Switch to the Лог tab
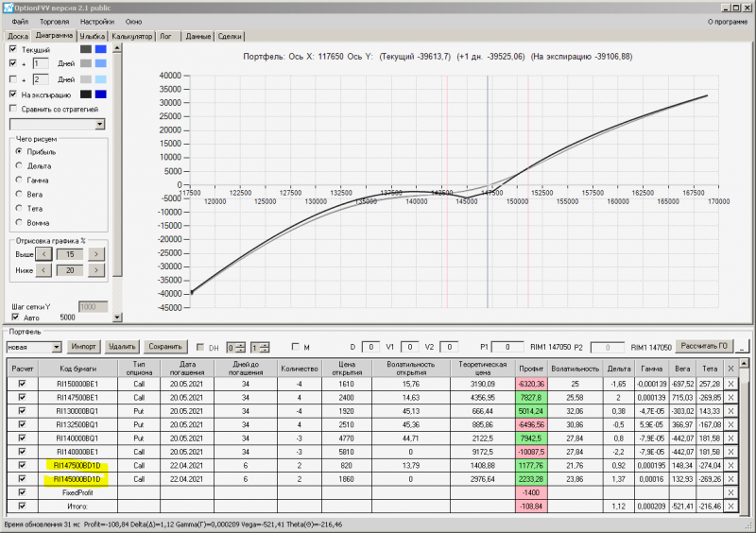The image size is (756, 533). 165,36
